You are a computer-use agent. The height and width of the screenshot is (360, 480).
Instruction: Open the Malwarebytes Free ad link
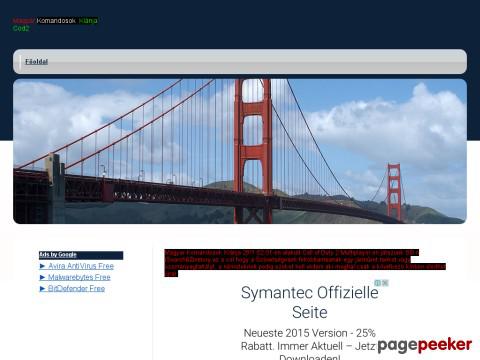click(x=79, y=277)
